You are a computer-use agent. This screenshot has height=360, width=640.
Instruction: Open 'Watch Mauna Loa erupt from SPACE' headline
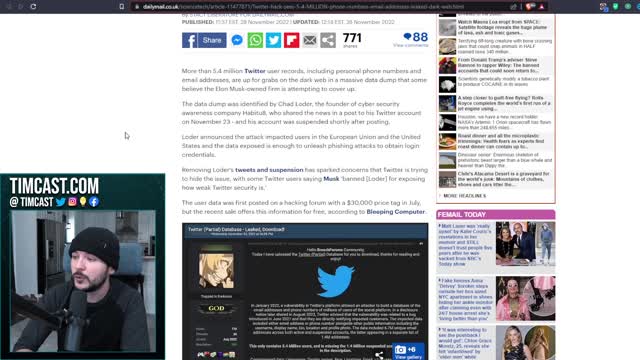click(x=502, y=27)
